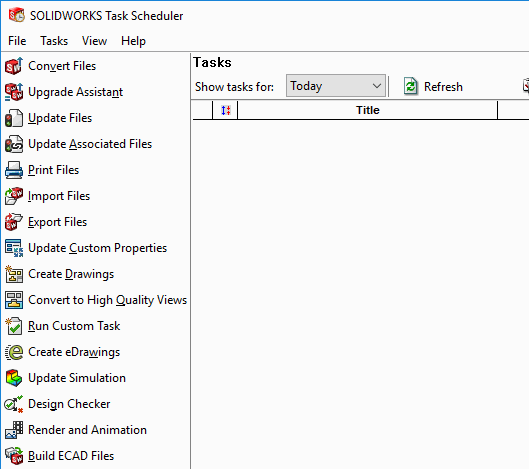The width and height of the screenshot is (529, 469).
Task: Click the Import Files icon
Action: pyautogui.click(x=14, y=196)
